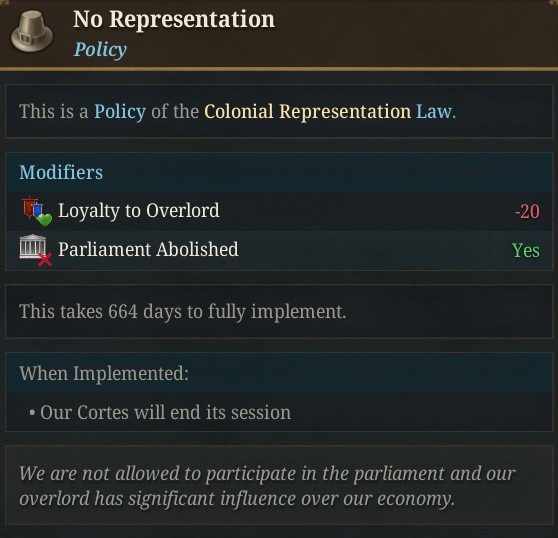558x538 pixels.
Task: Open the blue Policy link in description
Action: coord(120,111)
